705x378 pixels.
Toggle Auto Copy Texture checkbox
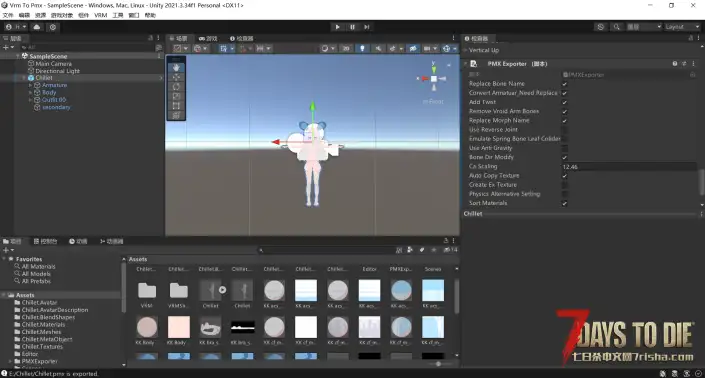565,176
